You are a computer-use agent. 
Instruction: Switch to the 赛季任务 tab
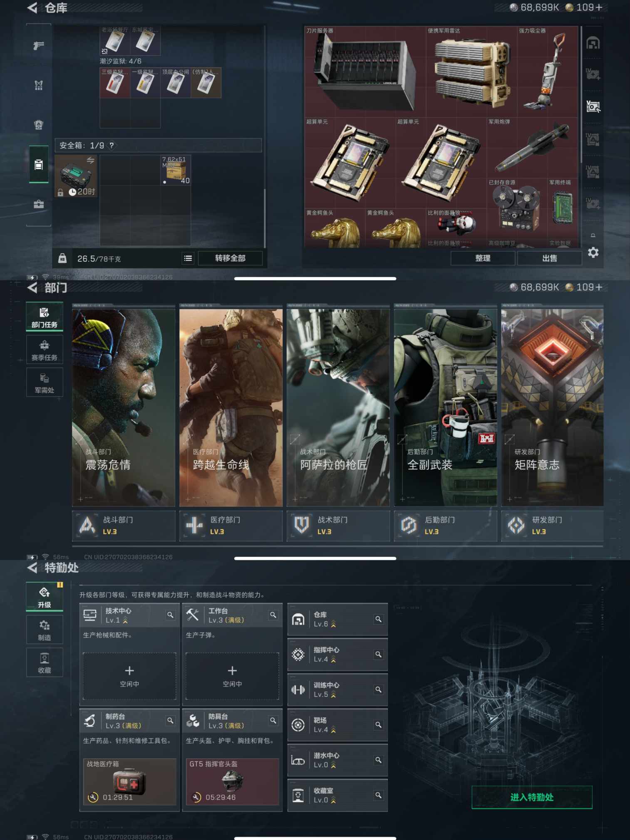pyautogui.click(x=45, y=350)
